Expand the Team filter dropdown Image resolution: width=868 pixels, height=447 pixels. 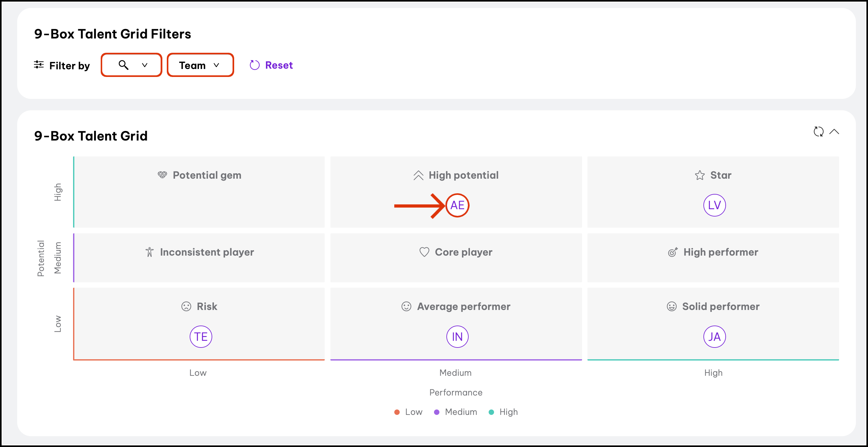coord(200,65)
